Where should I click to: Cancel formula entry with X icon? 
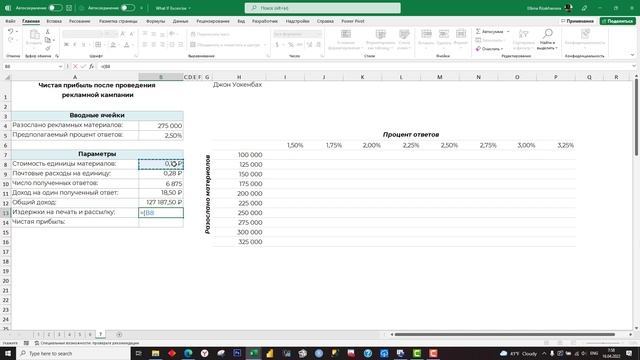75,66
